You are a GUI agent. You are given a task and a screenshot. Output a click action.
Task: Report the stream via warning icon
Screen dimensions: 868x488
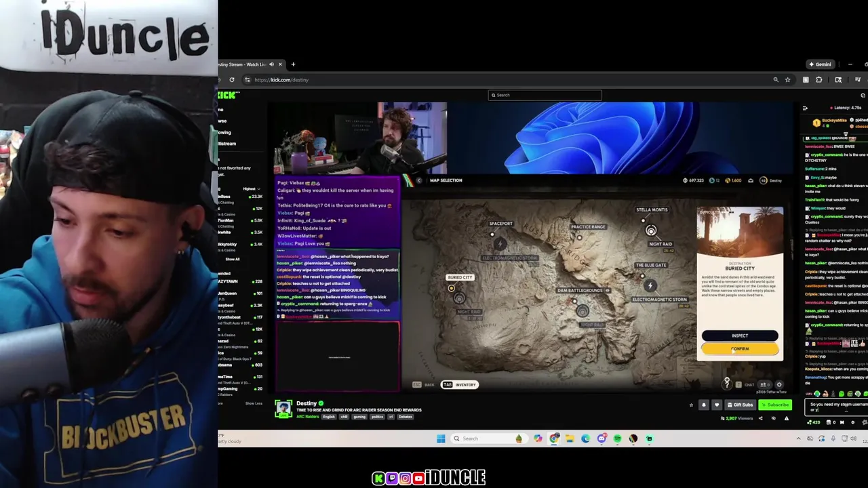pos(787,418)
